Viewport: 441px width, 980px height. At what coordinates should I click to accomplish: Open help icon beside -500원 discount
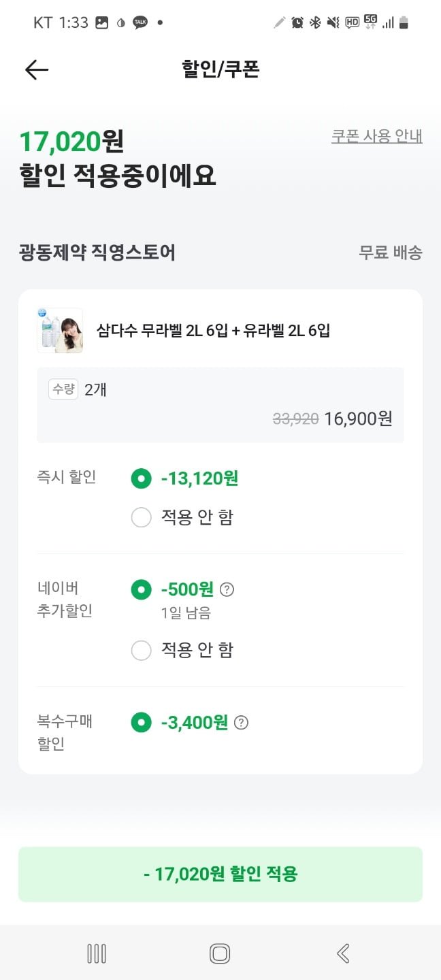[227, 589]
